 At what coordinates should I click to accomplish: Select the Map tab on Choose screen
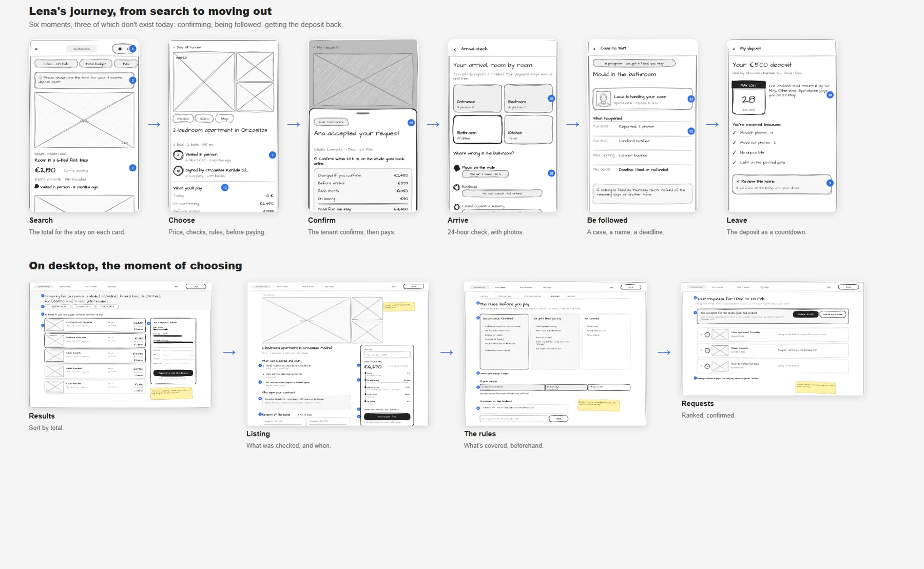click(x=224, y=119)
